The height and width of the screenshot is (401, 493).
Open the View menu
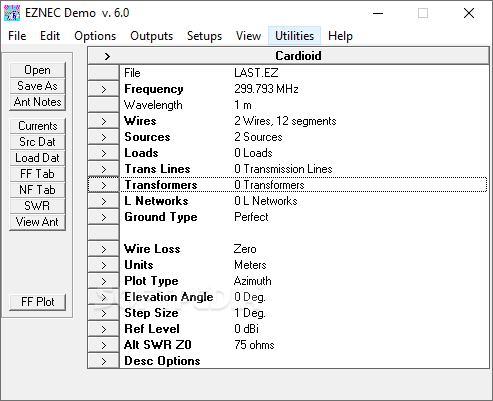tap(248, 36)
